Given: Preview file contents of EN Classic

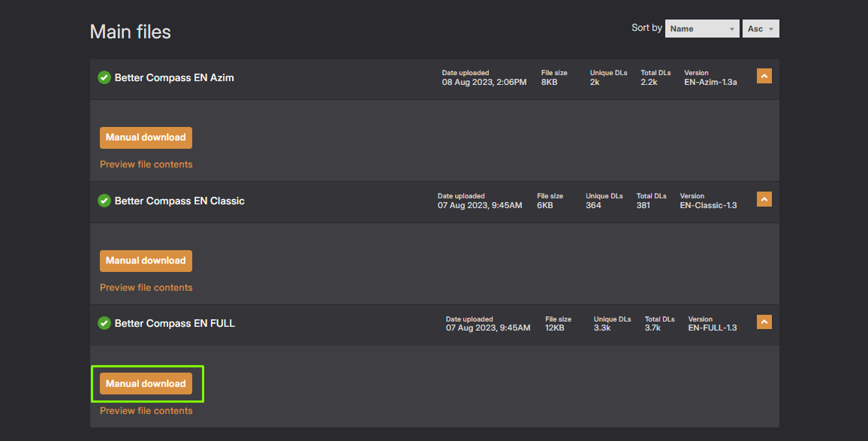Looking at the screenshot, I should pos(146,288).
